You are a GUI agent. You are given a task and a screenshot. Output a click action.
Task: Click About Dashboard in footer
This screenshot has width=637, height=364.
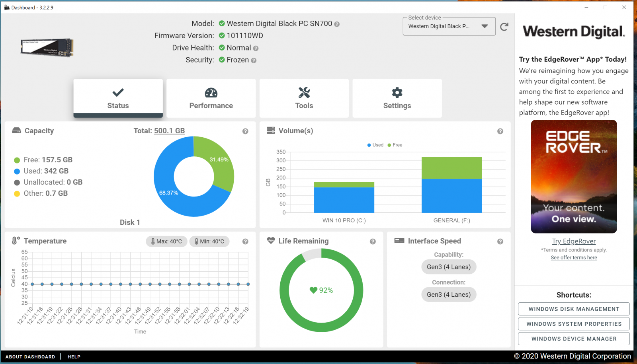point(30,357)
